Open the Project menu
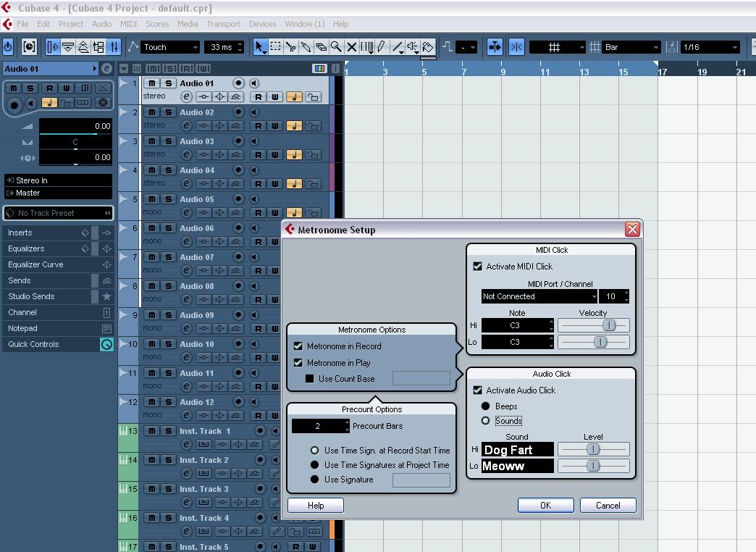This screenshot has width=756, height=552. coord(71,24)
